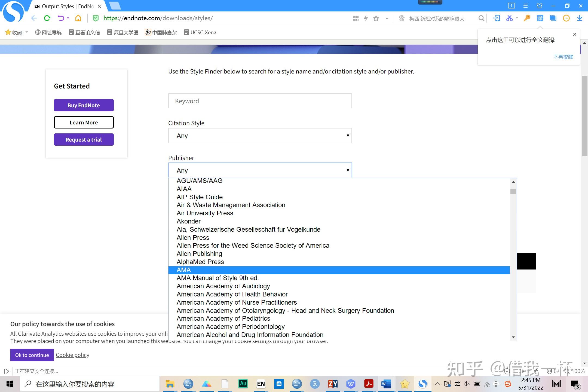588x392 pixels.
Task: Click the purple undo-close-tab icon
Action: tap(61, 18)
